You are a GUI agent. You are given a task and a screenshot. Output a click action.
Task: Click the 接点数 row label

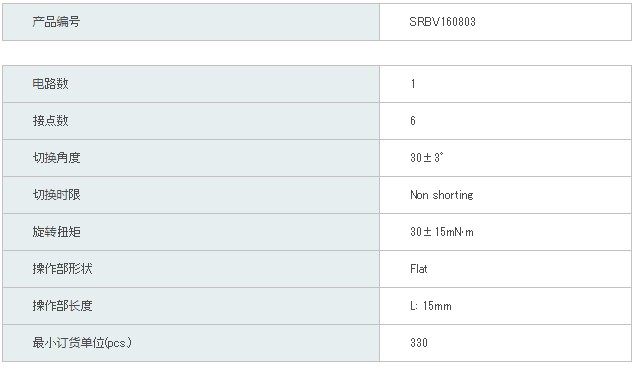pos(50,121)
